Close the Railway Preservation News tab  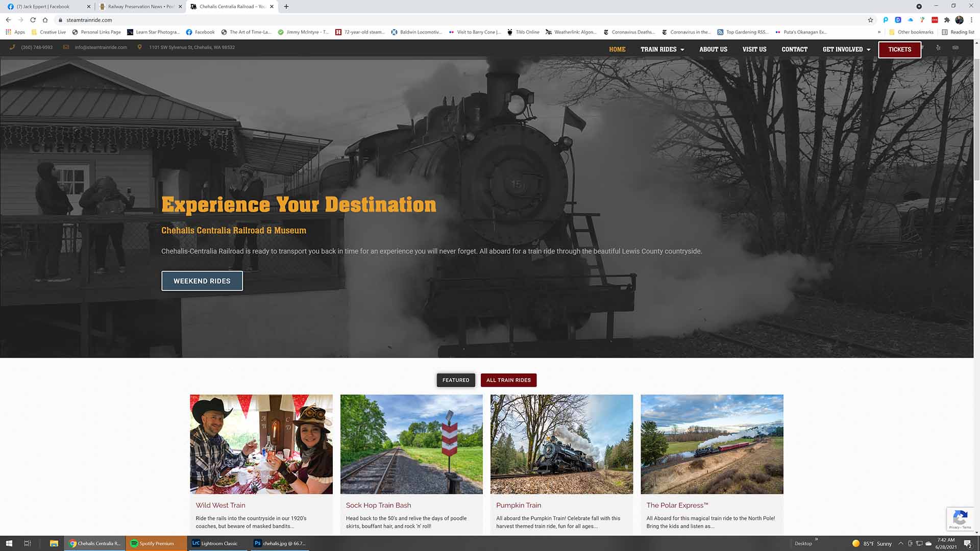pos(180,7)
